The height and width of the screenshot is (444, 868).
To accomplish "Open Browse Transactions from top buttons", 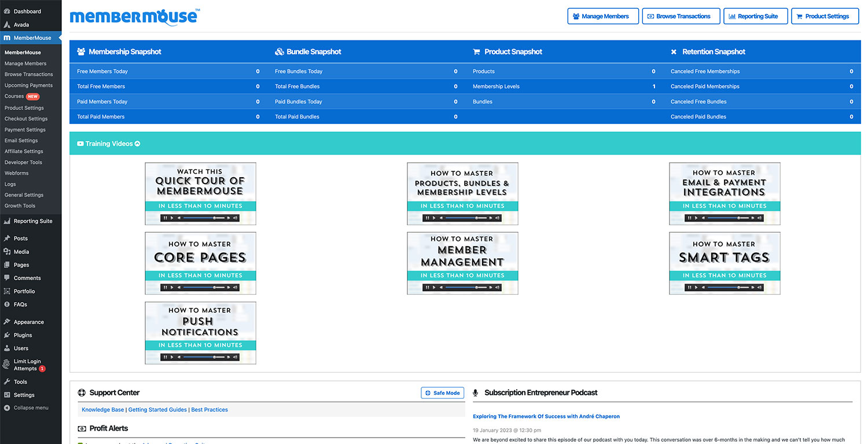I will pos(681,16).
